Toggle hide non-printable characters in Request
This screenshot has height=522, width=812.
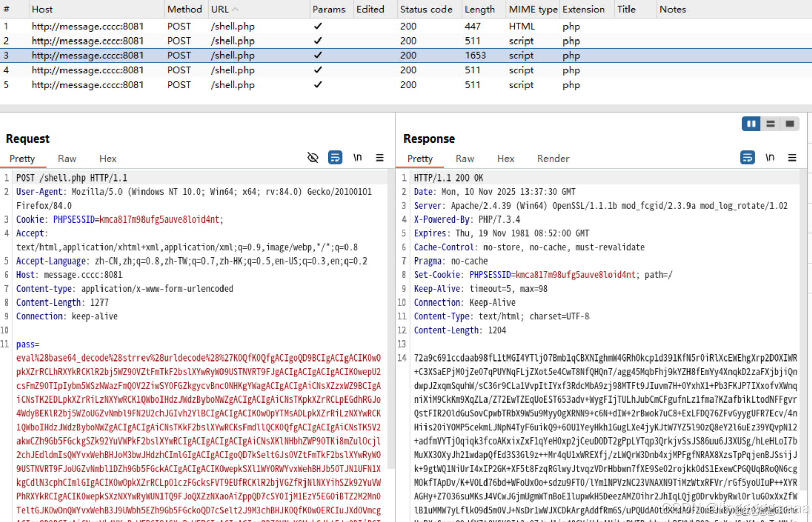point(313,158)
